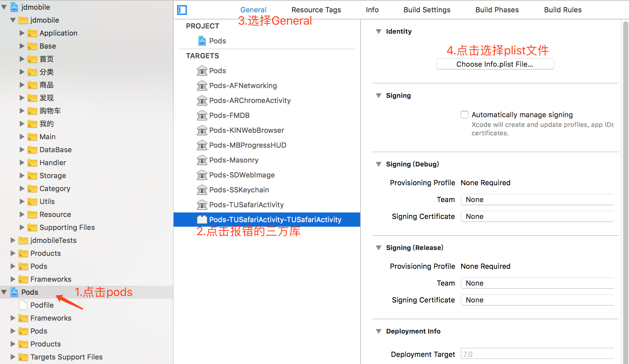Expand the Application folder in navigator
Viewport: 629px width, 364px height.
coord(22,33)
